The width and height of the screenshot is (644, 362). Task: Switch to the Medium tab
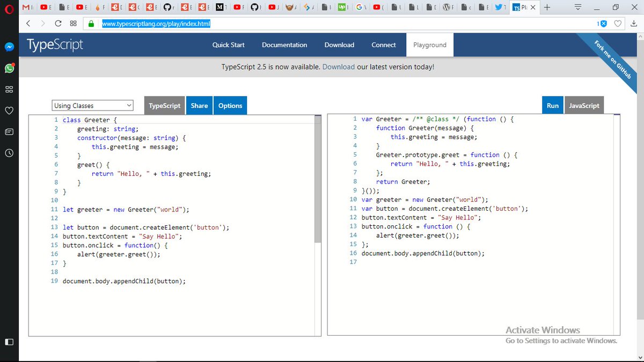223,8
